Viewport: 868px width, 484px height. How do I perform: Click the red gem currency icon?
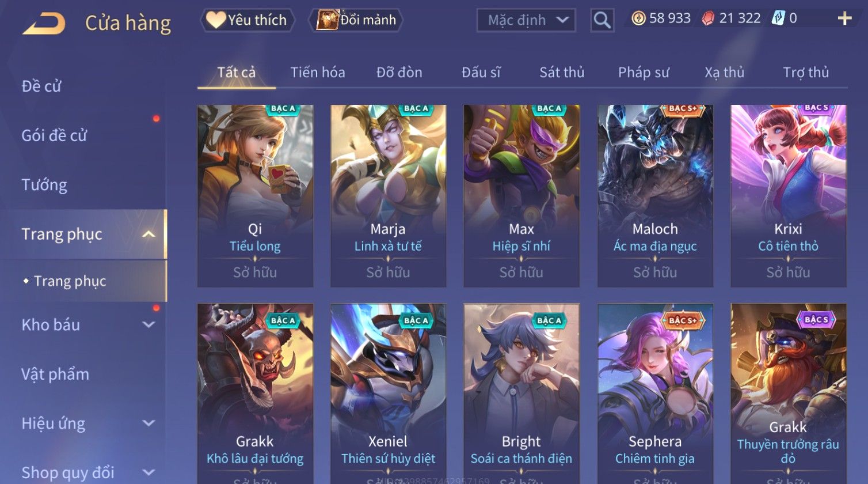(708, 18)
